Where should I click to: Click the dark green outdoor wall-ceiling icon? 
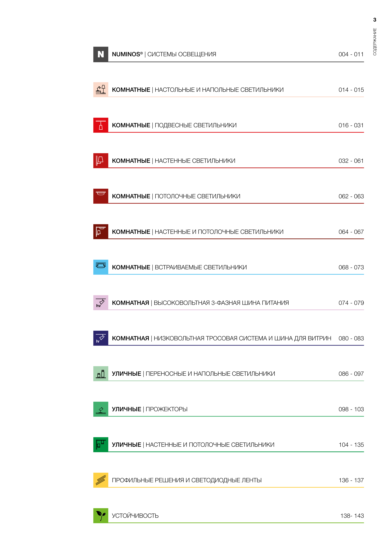(100, 445)
